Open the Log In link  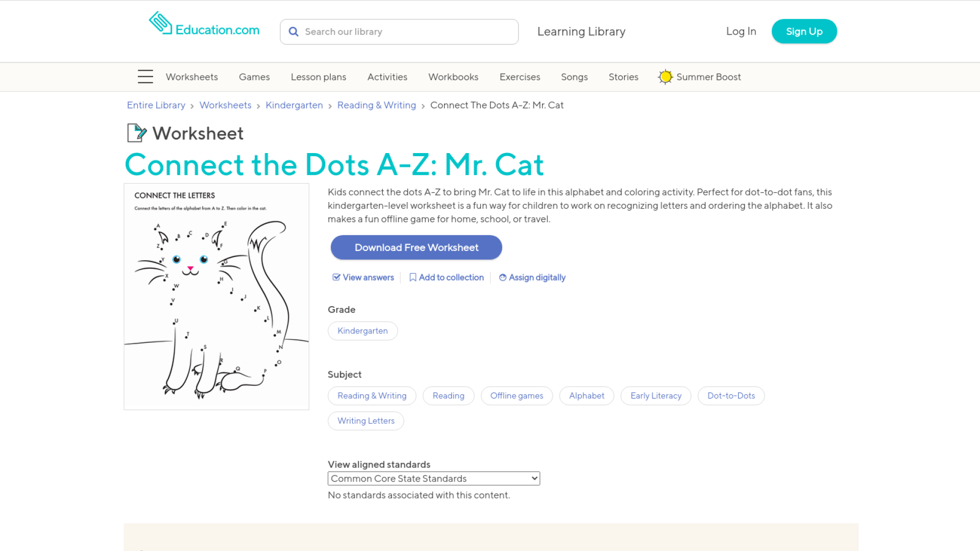tap(741, 32)
